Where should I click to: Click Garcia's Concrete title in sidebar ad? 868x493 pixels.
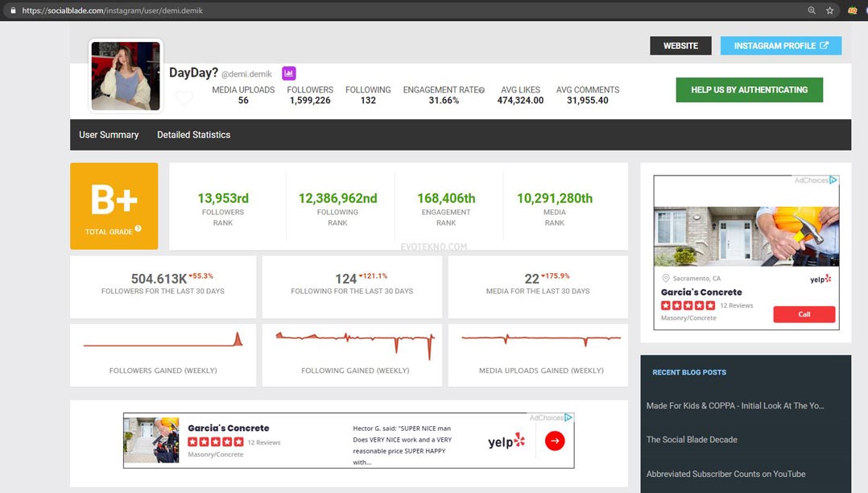click(x=701, y=292)
